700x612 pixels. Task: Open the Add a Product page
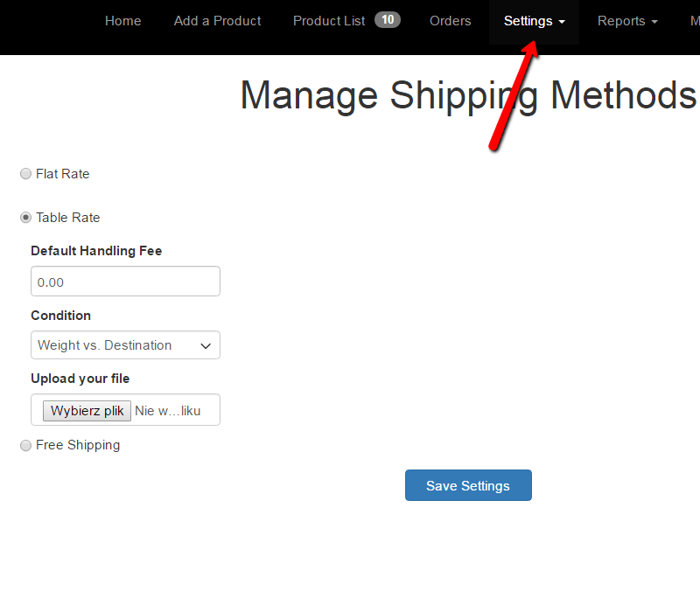coord(217,21)
